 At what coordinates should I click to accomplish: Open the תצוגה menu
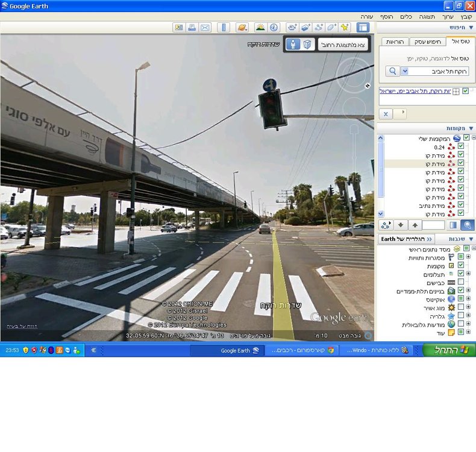click(x=427, y=17)
